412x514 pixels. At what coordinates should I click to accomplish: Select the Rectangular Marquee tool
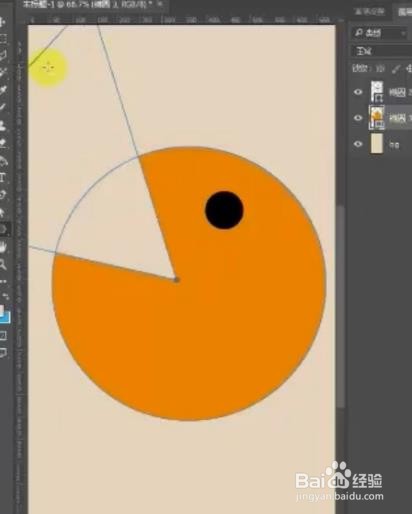(3, 39)
